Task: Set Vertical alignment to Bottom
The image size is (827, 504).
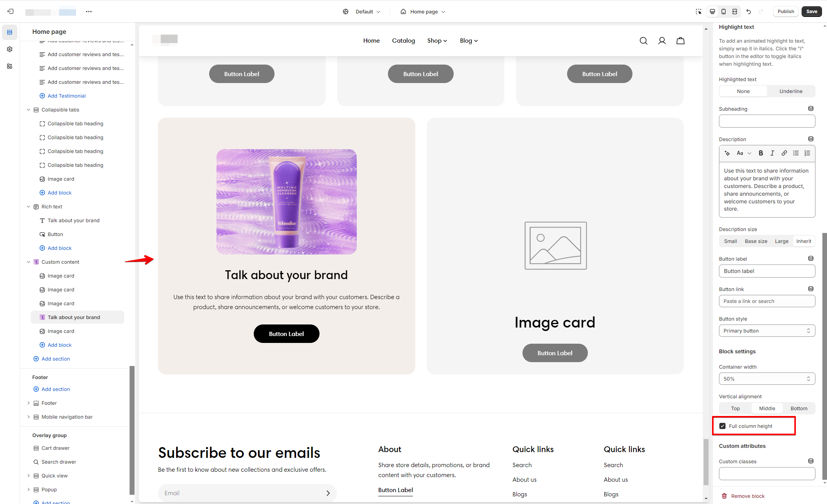Action: (799, 408)
